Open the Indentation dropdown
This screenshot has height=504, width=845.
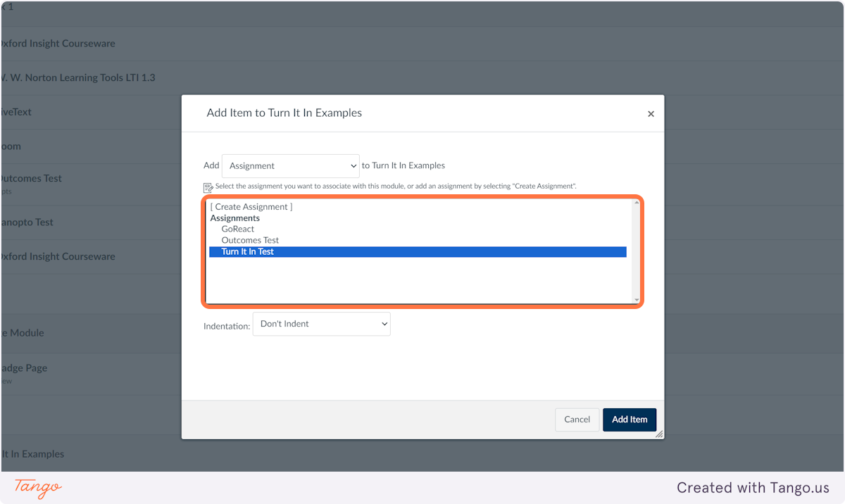[x=321, y=324]
